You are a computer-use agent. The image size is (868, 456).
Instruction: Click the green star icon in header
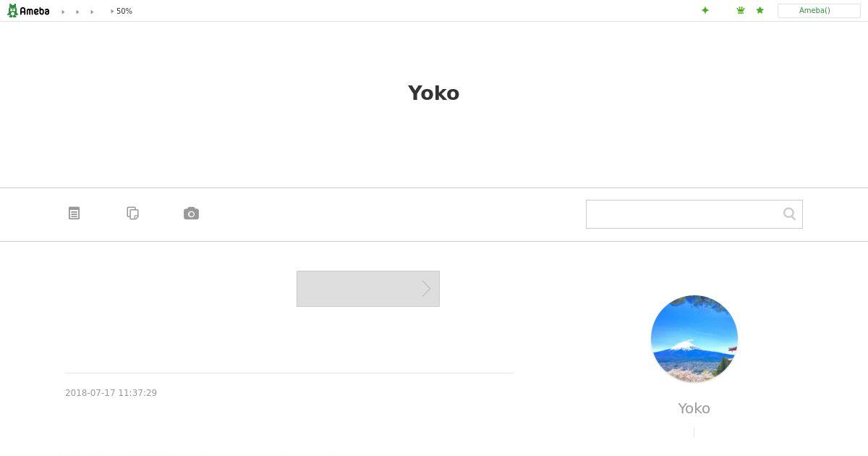click(759, 10)
